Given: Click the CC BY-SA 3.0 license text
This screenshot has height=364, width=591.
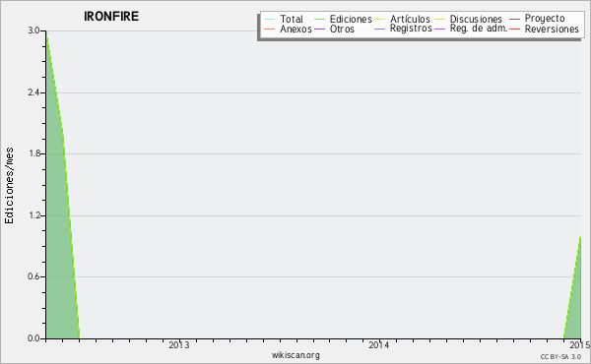Looking at the screenshot, I should [560, 356].
